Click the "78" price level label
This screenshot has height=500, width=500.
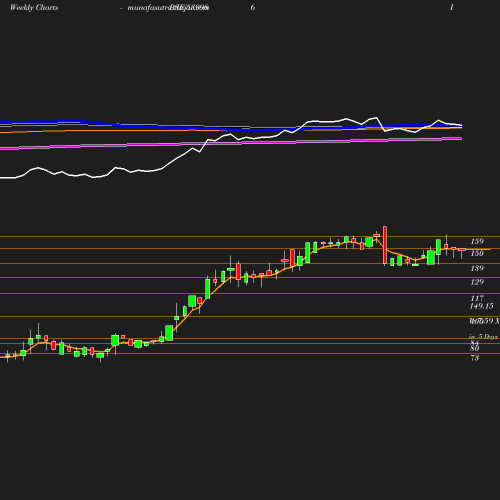pos(475,358)
